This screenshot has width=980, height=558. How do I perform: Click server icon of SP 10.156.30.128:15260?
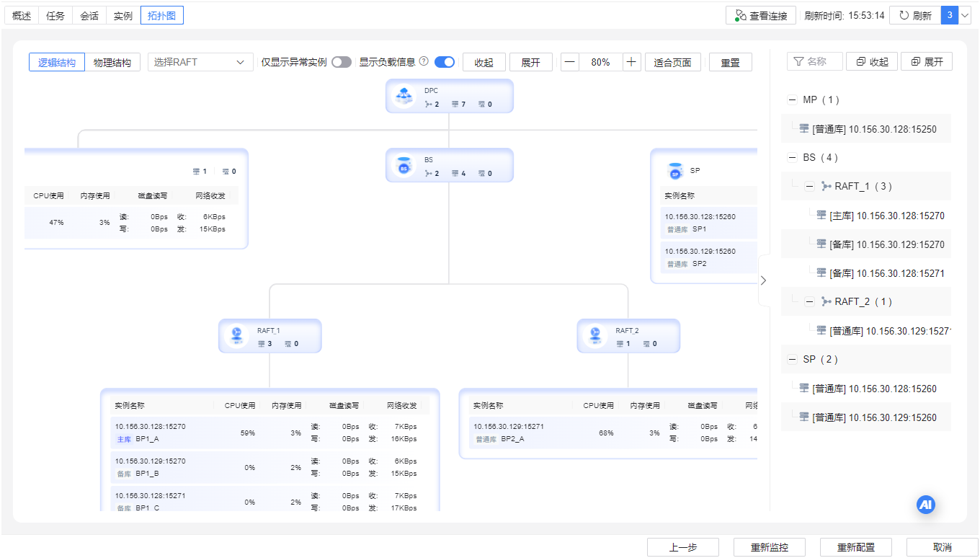803,388
